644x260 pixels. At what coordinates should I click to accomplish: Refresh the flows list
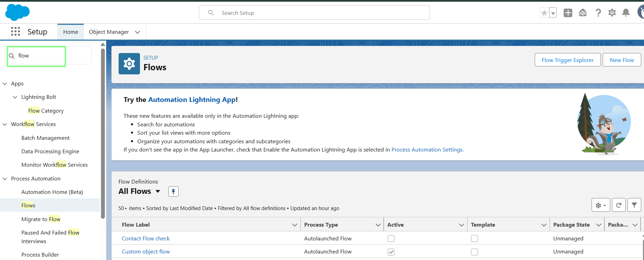619,205
